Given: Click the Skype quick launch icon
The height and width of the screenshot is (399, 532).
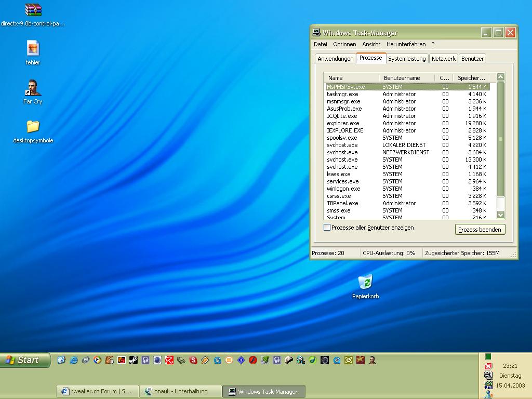Looking at the screenshot, I should (x=193, y=360).
